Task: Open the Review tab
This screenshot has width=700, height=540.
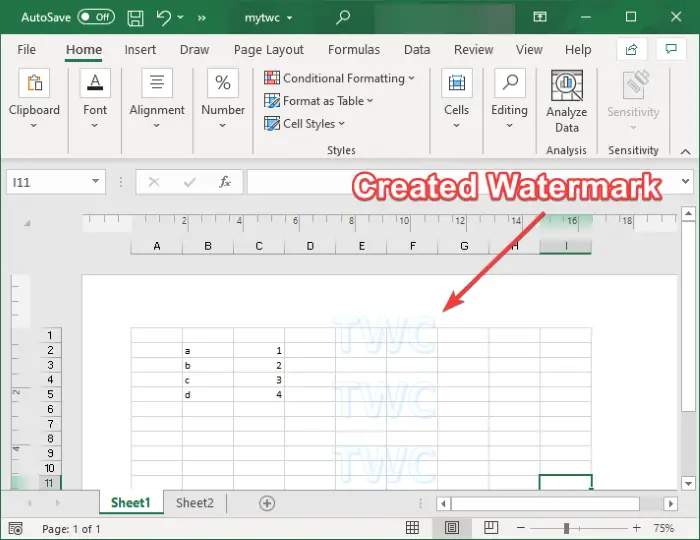Action: (474, 50)
